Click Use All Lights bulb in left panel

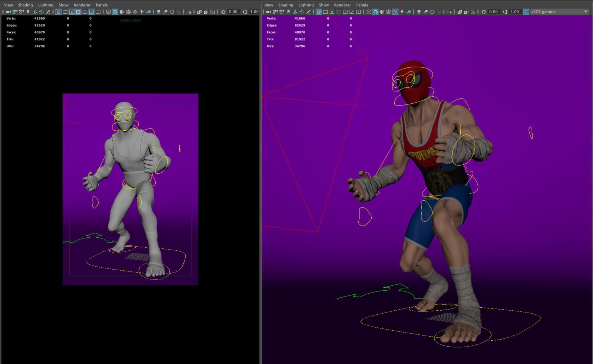142,12
